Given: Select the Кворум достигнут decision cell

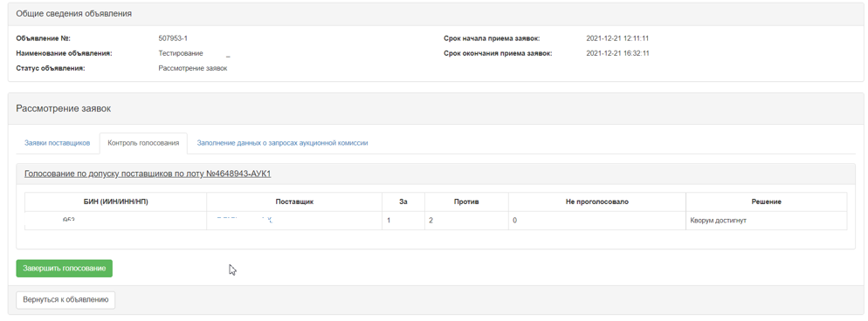Looking at the screenshot, I should click(767, 221).
